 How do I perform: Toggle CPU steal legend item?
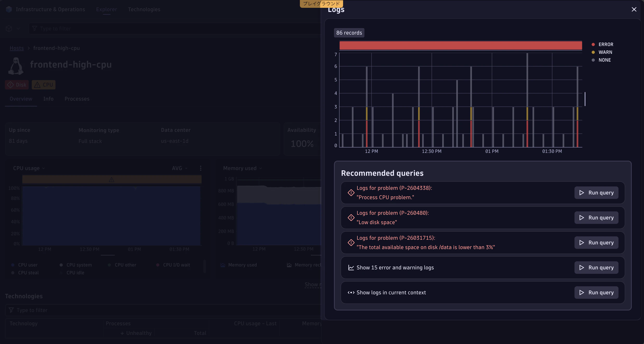[25, 273]
